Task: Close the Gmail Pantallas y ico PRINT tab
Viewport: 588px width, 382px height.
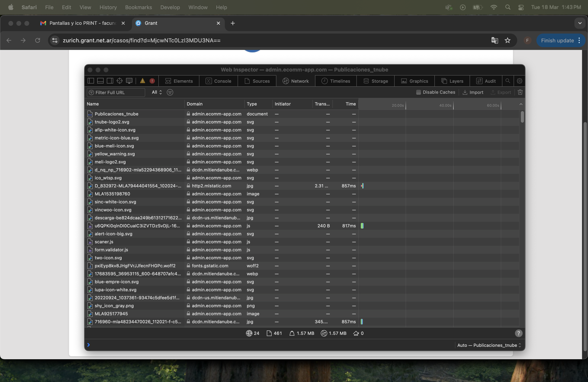Action: coord(123,23)
